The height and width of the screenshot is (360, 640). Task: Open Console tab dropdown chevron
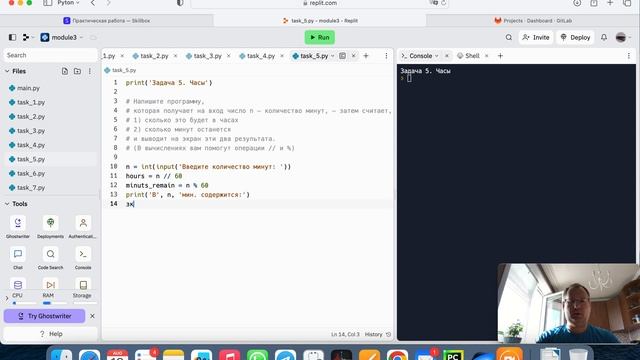(x=437, y=56)
